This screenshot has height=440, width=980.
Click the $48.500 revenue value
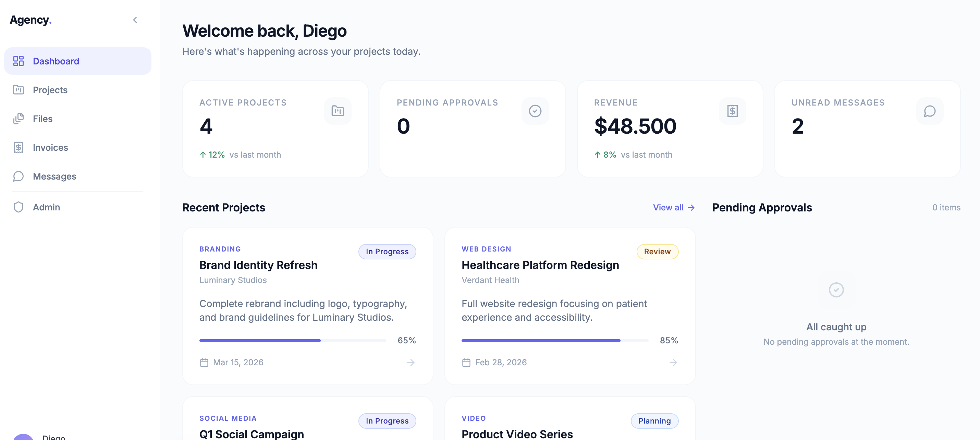(635, 126)
